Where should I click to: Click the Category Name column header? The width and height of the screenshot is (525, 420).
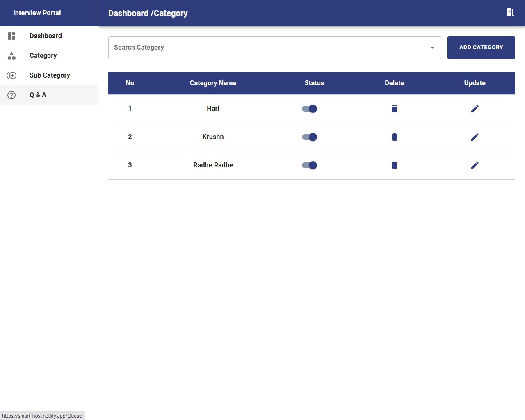coord(213,83)
